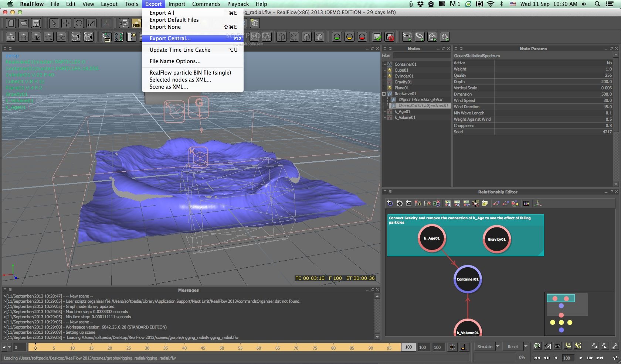Open the grid view icon in Relationship Editor

tap(526, 203)
